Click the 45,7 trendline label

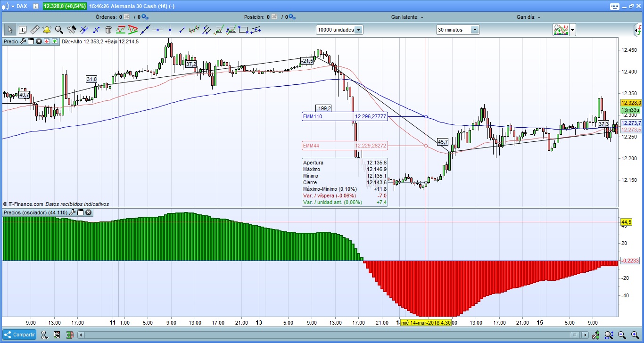(443, 142)
